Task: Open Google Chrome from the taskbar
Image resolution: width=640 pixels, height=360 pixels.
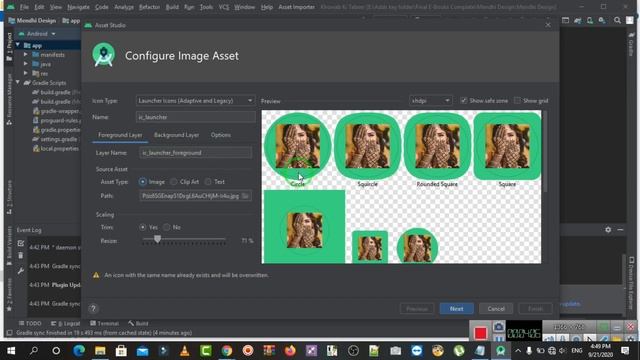Action: (227, 351)
